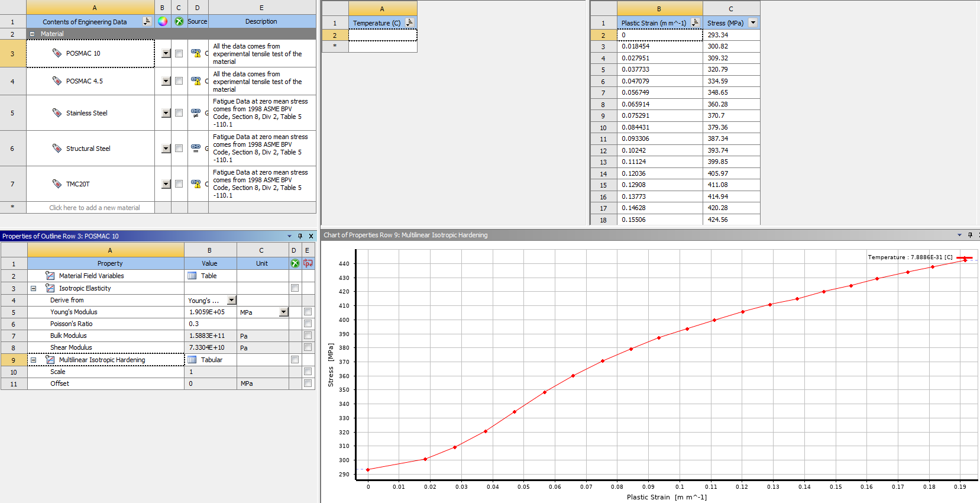Click the sort icon beside Plastic Strain header
Image resolution: width=980 pixels, height=503 pixels.
click(695, 22)
